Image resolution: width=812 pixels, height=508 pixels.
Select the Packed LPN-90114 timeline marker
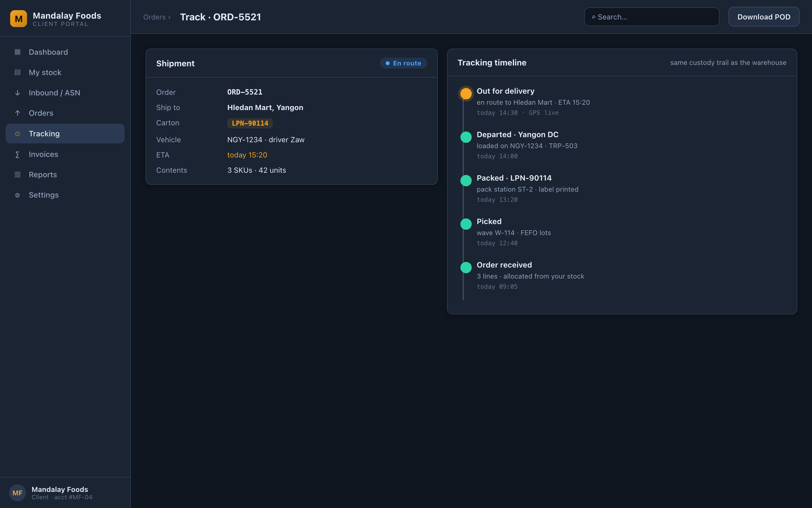click(466, 180)
